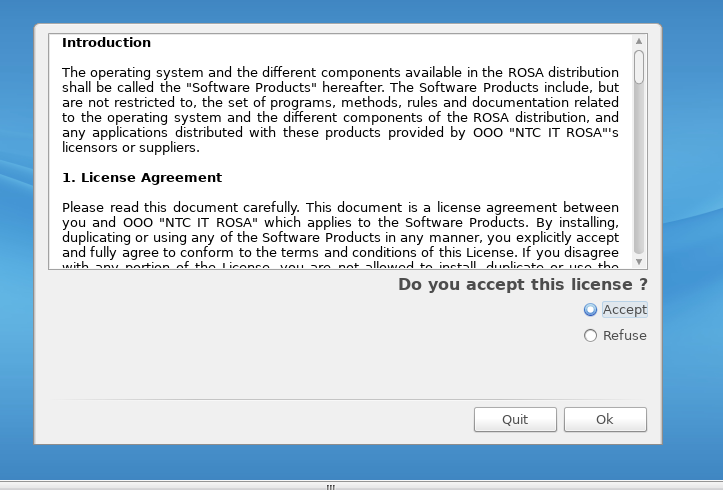This screenshot has width=723, height=490.
Task: Click the "Accept" option label text
Action: click(x=625, y=310)
